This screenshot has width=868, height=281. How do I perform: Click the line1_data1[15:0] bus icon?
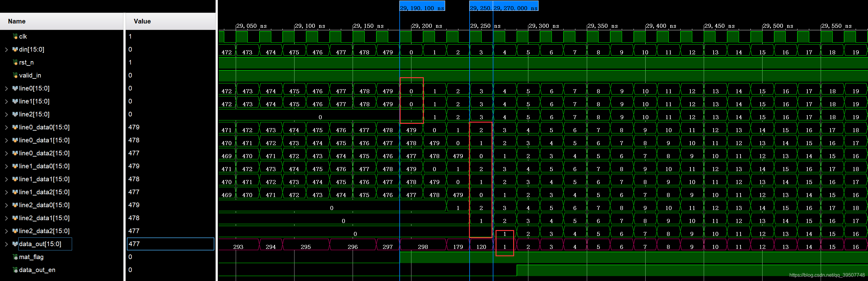tap(15, 179)
